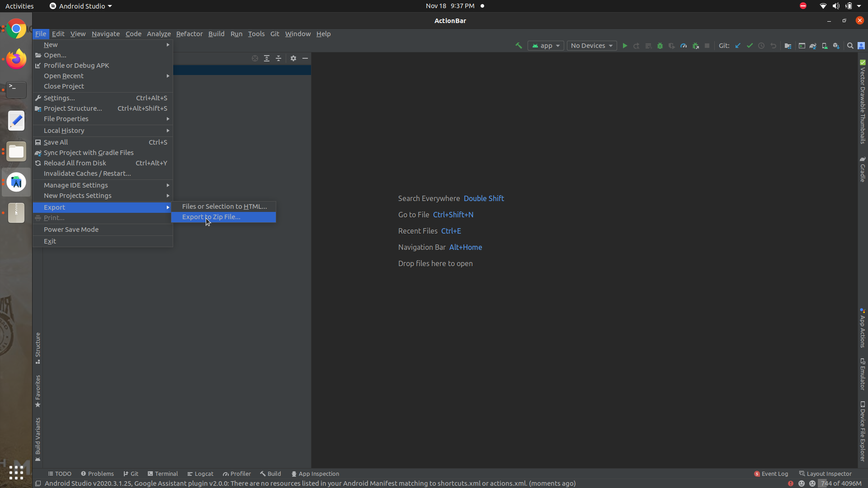Open the Layout Inspector
Viewport: 868px width, 488px height.
[x=826, y=474]
